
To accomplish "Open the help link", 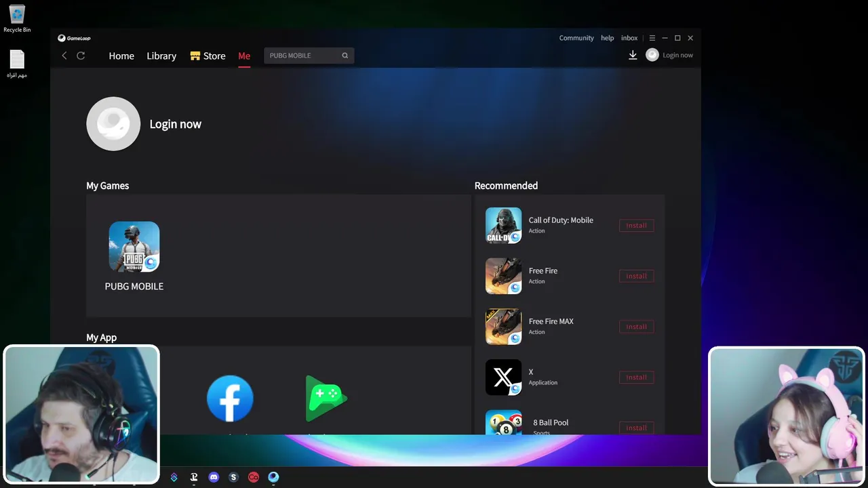I will click(608, 38).
